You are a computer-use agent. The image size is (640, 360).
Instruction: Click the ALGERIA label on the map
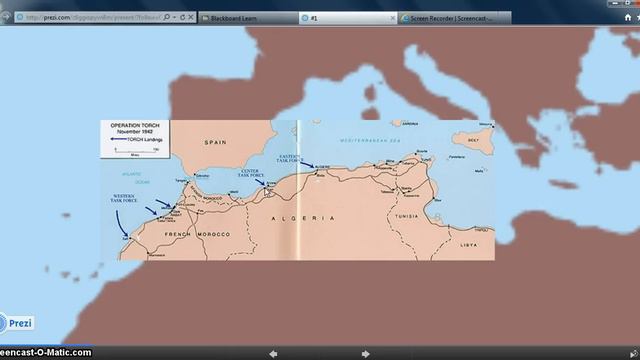[303, 218]
